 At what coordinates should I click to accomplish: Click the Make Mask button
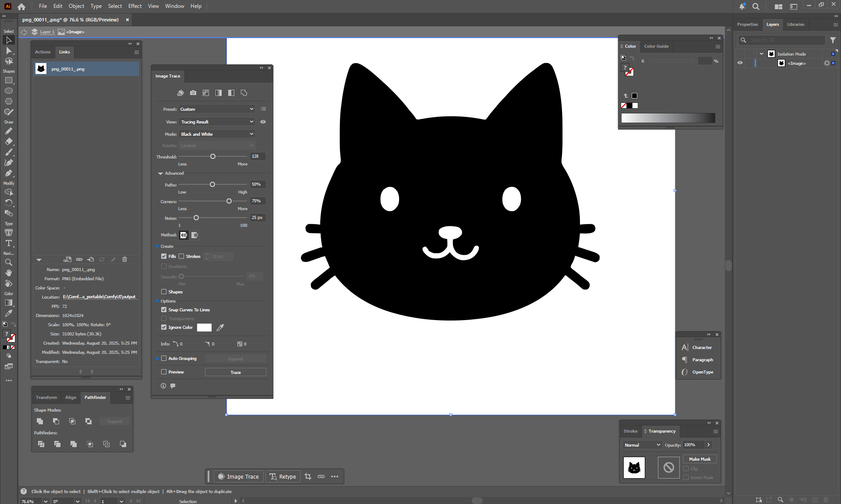pos(700,459)
